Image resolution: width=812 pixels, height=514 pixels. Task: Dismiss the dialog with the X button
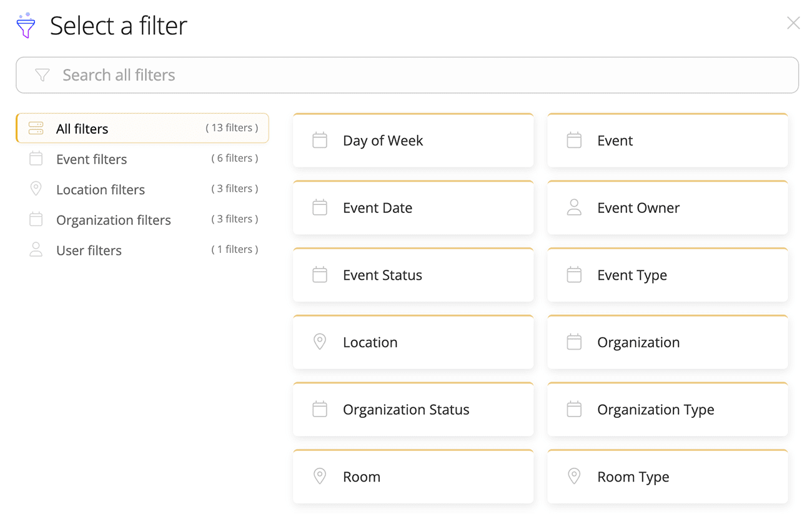(793, 23)
